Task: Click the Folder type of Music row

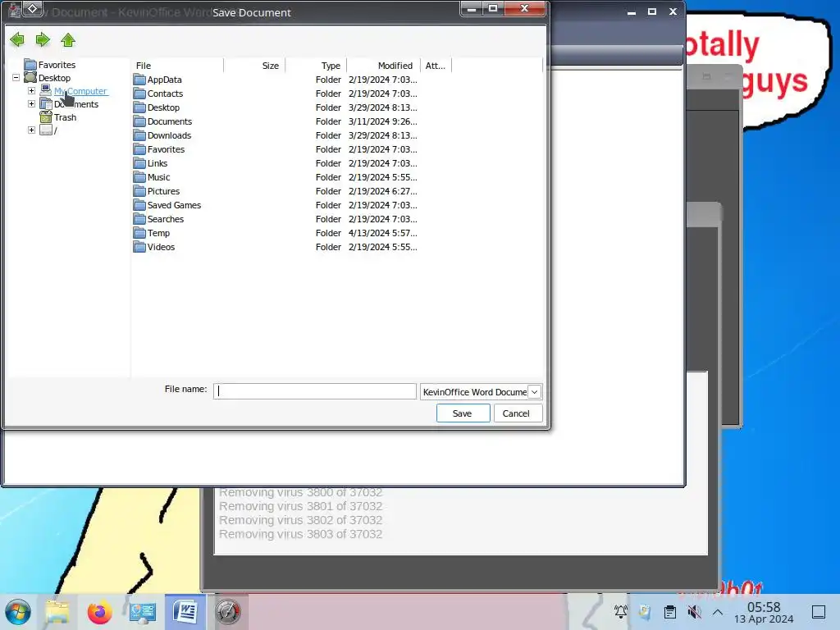Action: tap(328, 177)
